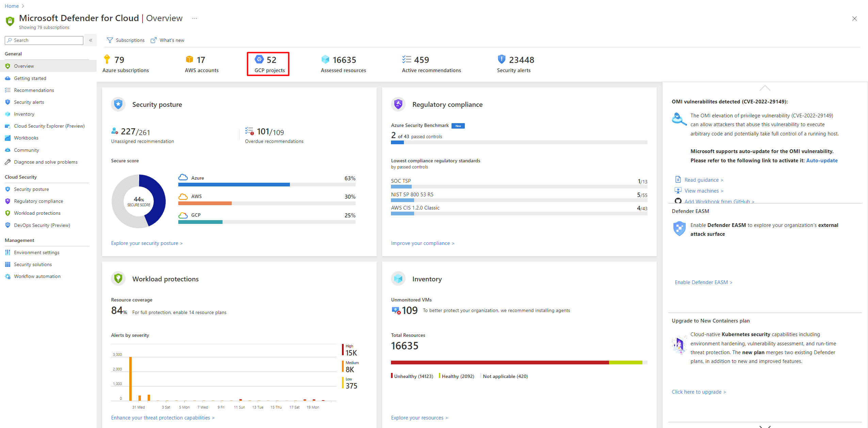Click the Security posture shield icon in the card header
Image resolution: width=868 pixels, height=428 pixels.
[x=118, y=104]
